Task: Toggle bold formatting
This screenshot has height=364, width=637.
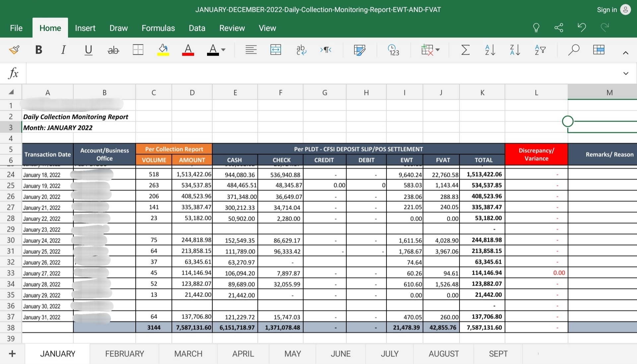Action: 38,50
